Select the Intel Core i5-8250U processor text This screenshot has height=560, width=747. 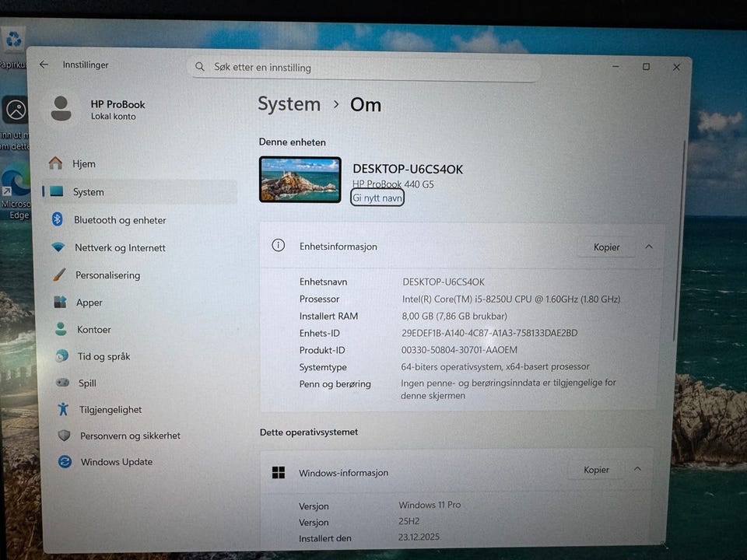point(511,299)
